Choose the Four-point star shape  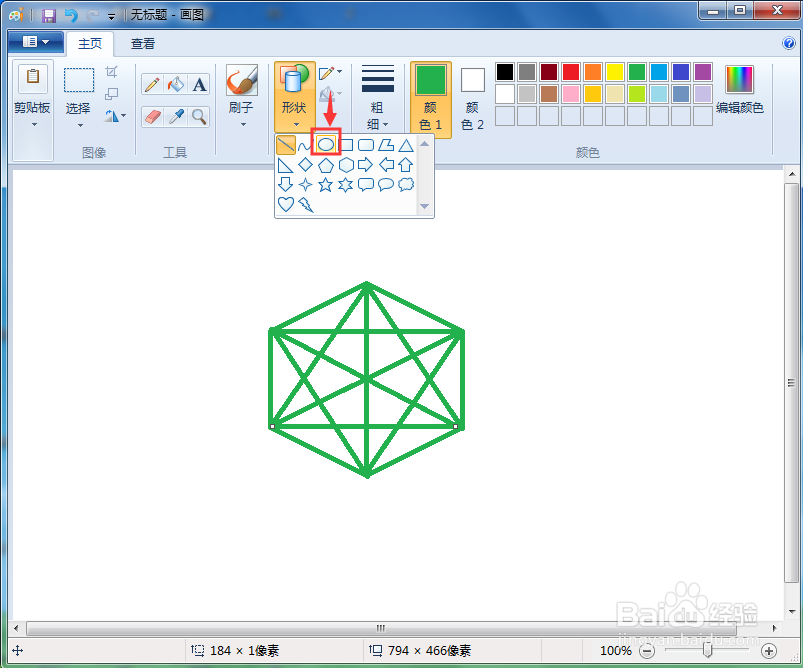point(305,184)
